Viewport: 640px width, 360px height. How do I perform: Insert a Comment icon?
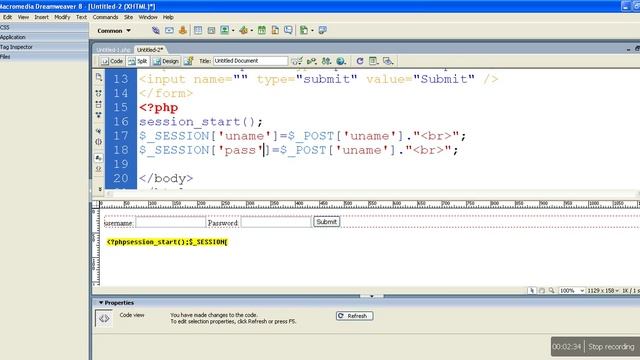[288, 30]
